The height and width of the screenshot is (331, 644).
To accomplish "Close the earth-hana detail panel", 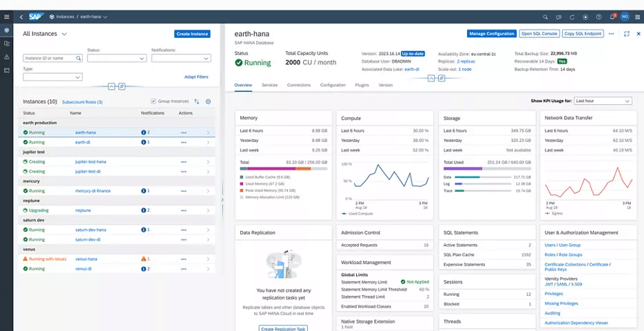I will (x=638, y=34).
